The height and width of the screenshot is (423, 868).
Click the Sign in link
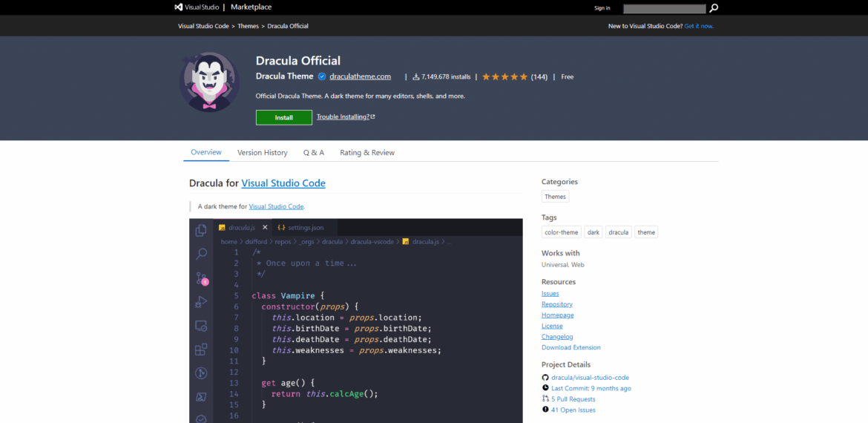click(x=602, y=8)
